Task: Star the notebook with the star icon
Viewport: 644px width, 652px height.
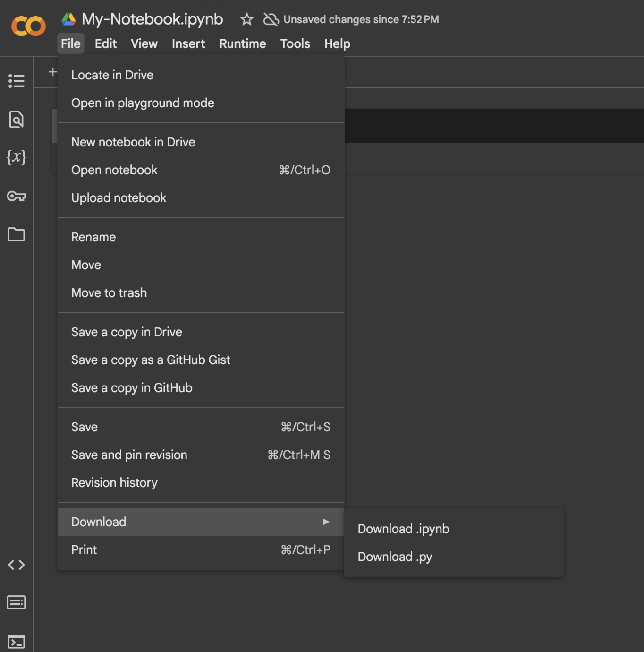Action: 246,19
